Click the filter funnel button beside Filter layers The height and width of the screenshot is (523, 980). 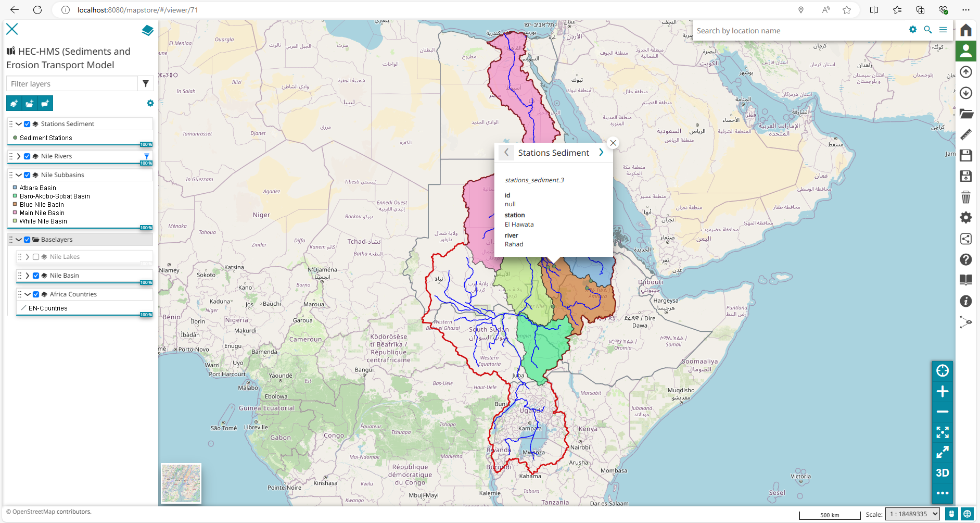tap(146, 83)
